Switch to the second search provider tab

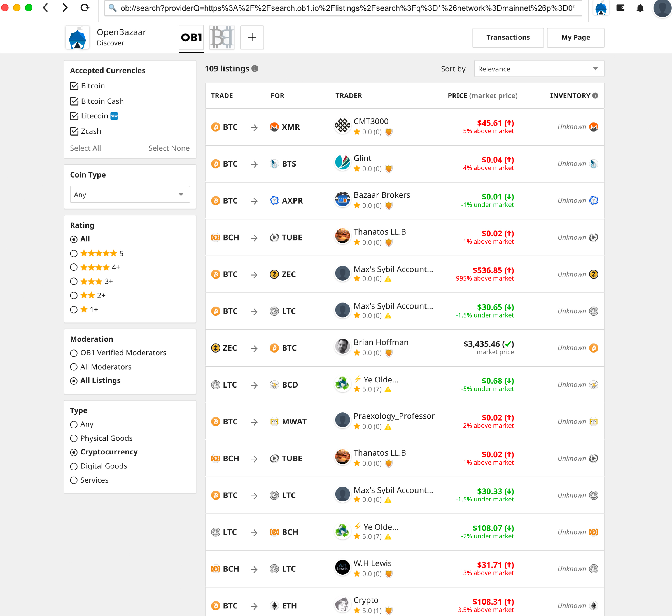tap(221, 37)
